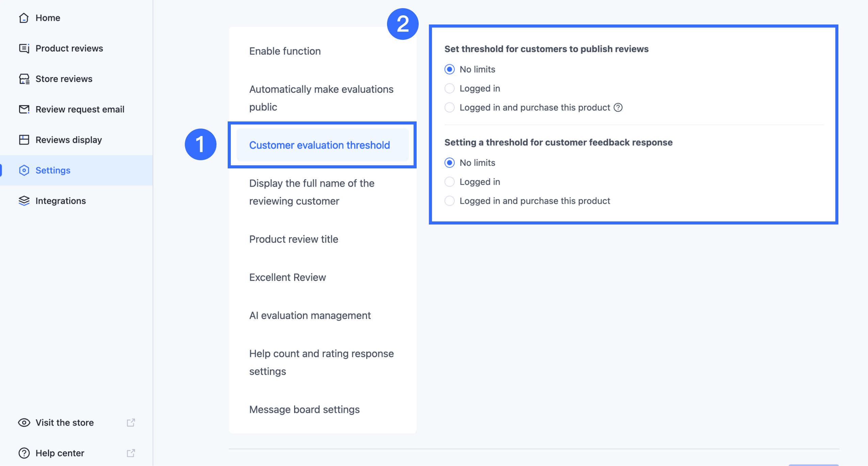Viewport: 868px width, 466px height.
Task: Click the Store reviews storefront icon
Action: 24,79
